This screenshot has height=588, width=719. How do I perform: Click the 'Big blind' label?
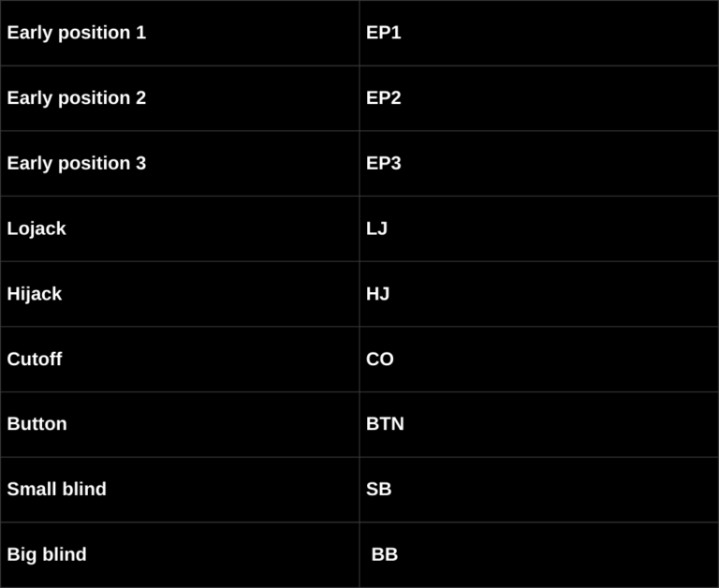46,554
